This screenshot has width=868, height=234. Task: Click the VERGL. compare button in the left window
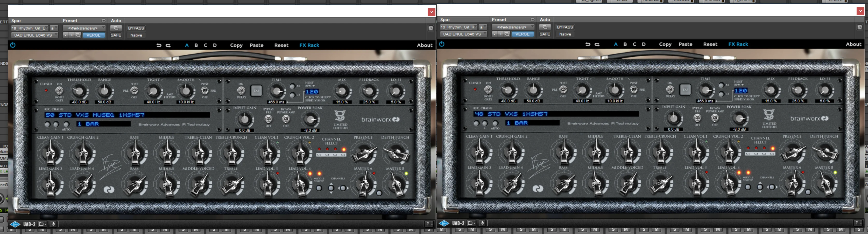(94, 35)
